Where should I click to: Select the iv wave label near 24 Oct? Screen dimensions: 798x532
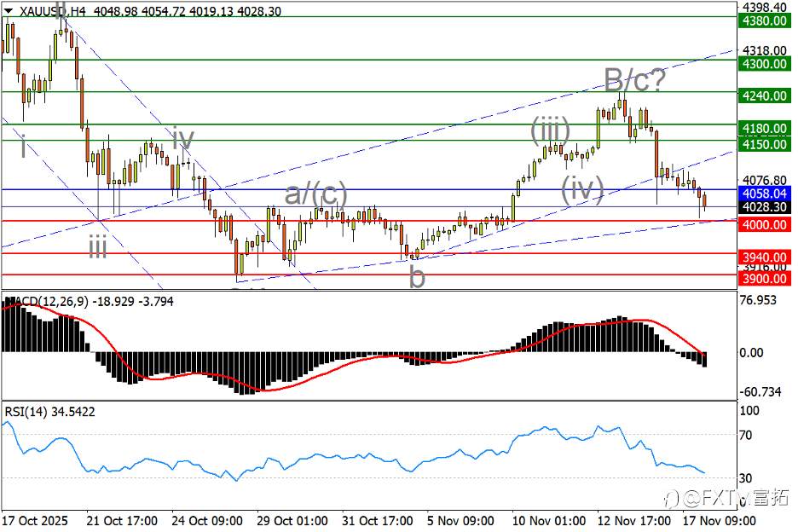coord(182,137)
